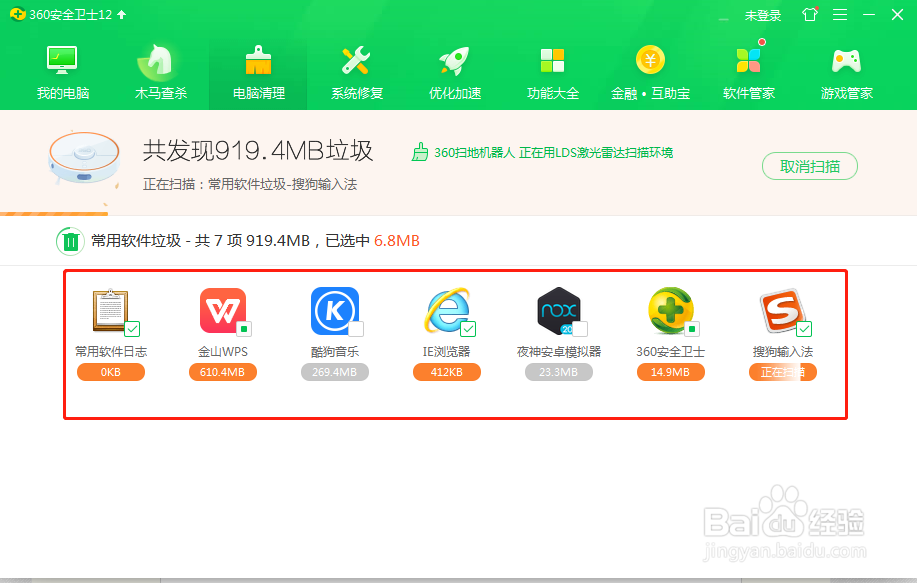Click the upgrade arrow next to 360安全卫士12
Viewport: 917px width, 583px height.
(x=122, y=15)
